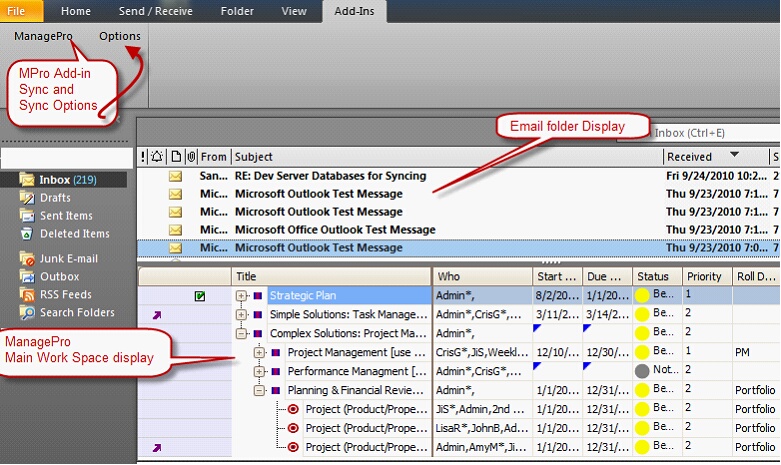Sort by item type page icon column
This screenshot has width=781, height=465.
pyautogui.click(x=176, y=157)
